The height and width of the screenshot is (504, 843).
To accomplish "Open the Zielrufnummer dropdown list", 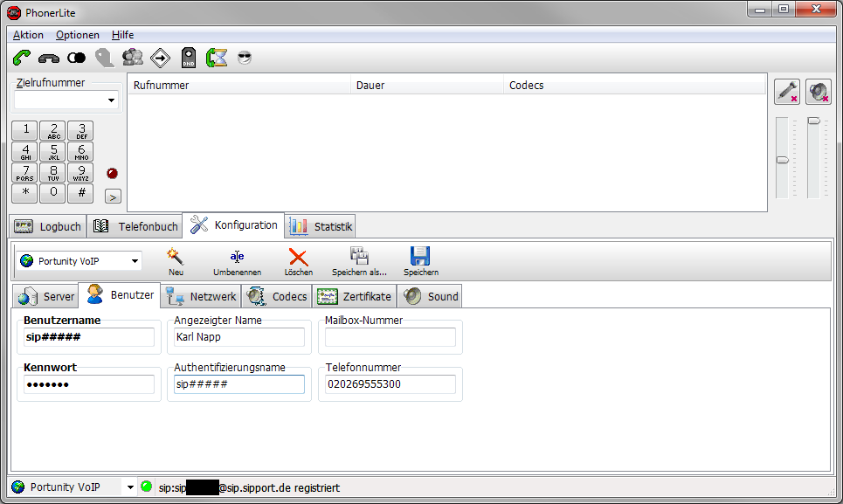I will coord(111,100).
